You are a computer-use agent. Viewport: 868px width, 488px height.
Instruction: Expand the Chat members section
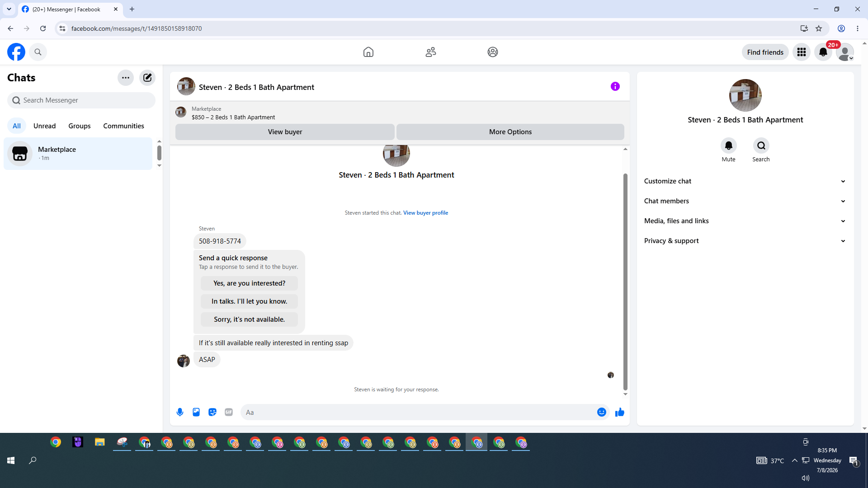click(745, 201)
